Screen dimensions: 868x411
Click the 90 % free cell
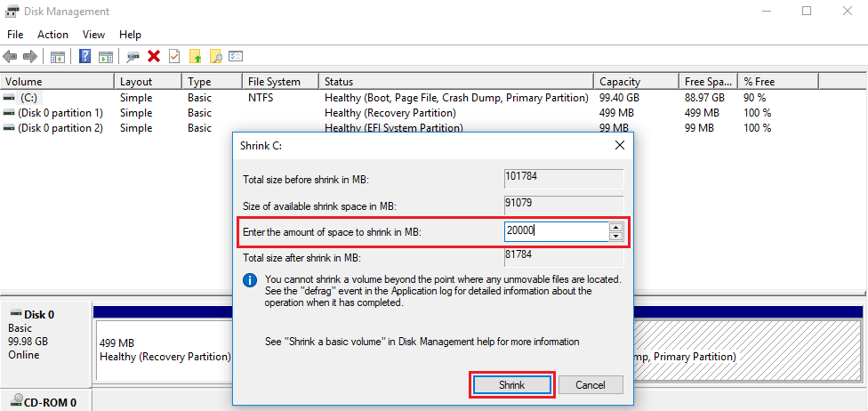754,98
